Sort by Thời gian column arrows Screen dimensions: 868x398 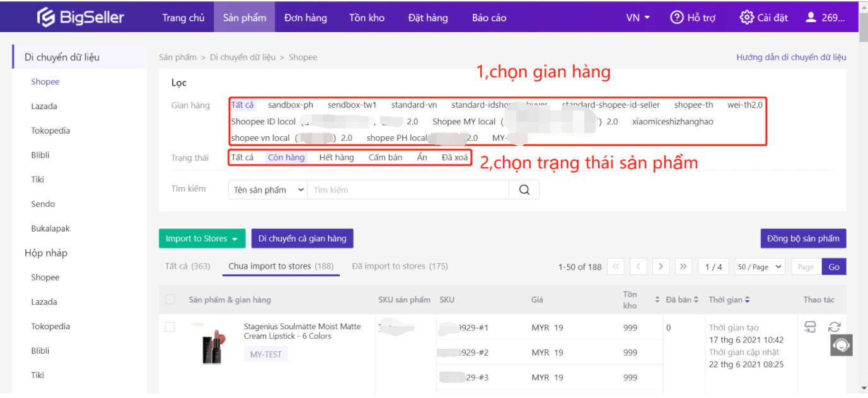tap(747, 300)
